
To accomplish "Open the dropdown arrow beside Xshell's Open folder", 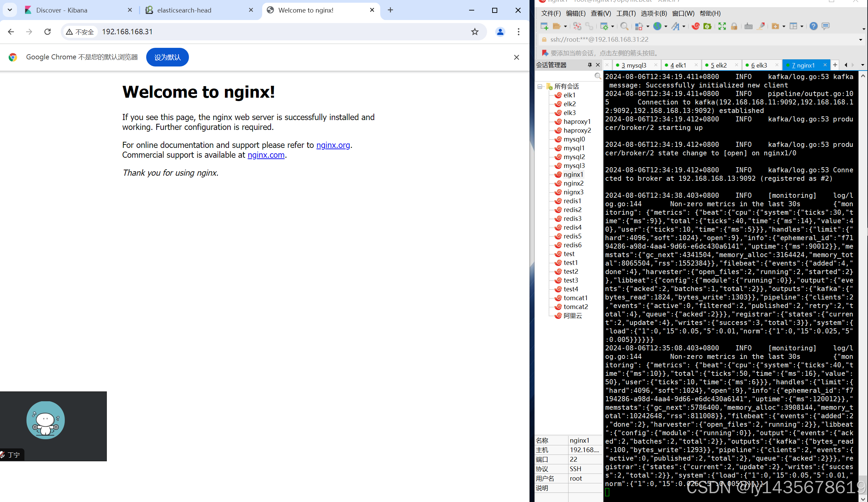I will (565, 26).
